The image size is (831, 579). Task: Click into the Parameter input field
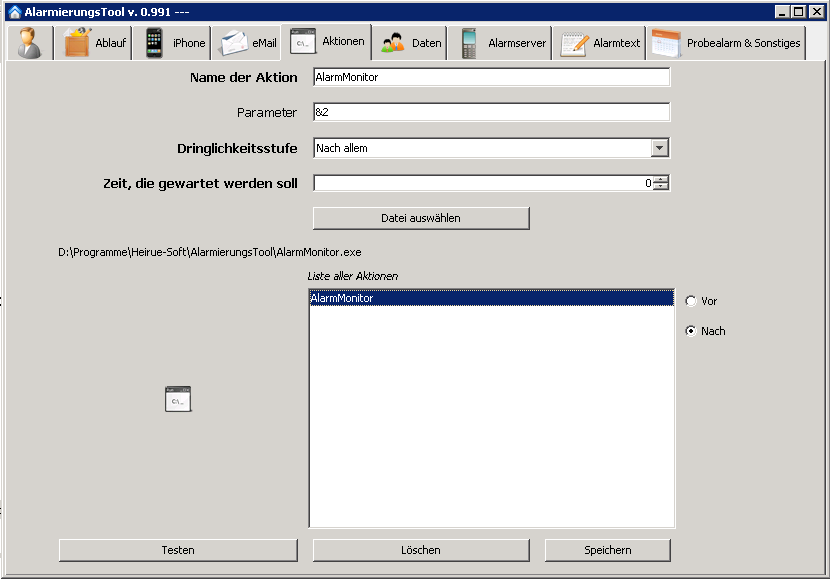click(490, 113)
